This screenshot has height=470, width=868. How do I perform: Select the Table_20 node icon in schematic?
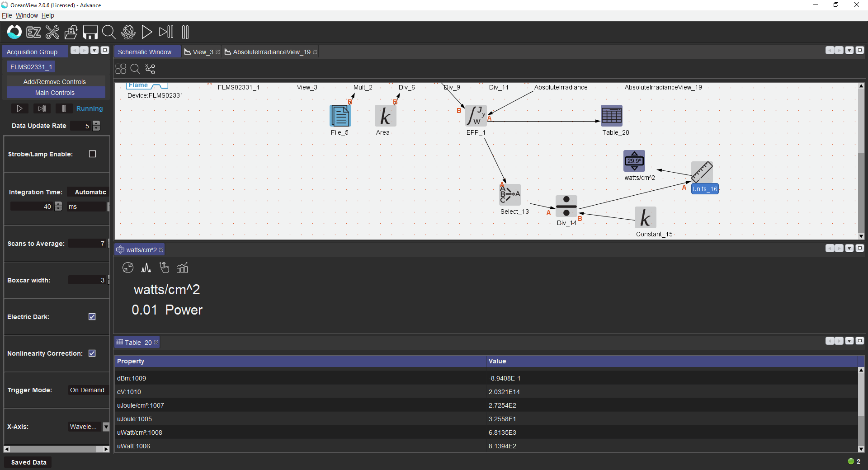coord(611,116)
